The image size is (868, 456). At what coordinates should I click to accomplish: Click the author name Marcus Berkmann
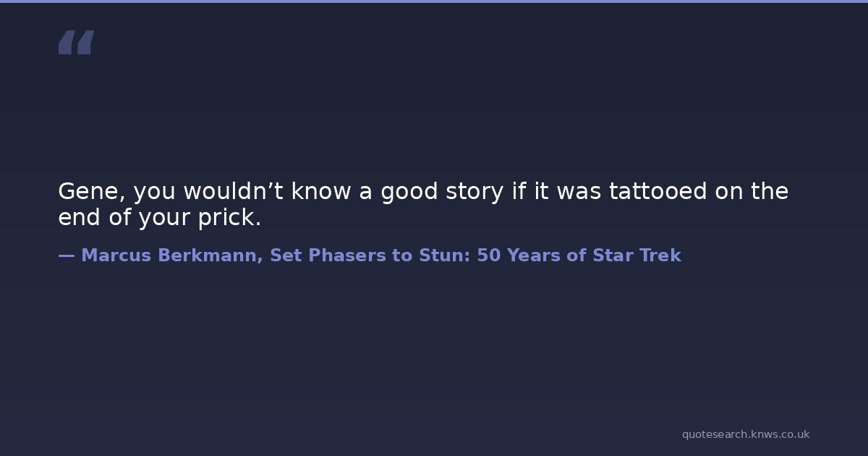pos(172,256)
